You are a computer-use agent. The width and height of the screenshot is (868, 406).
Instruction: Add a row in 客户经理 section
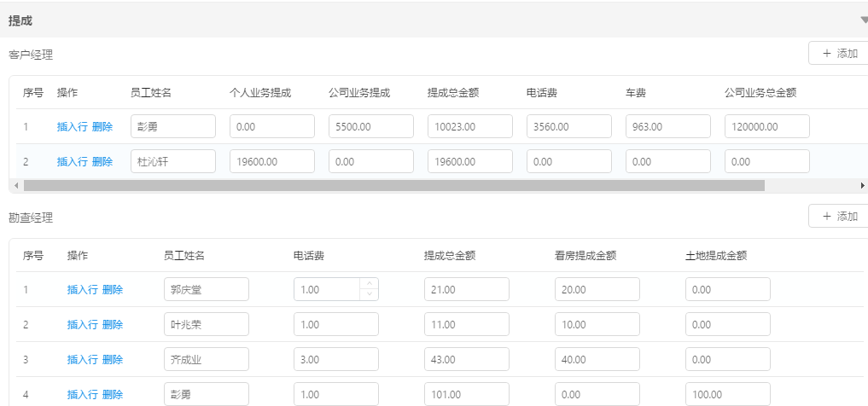(x=839, y=53)
